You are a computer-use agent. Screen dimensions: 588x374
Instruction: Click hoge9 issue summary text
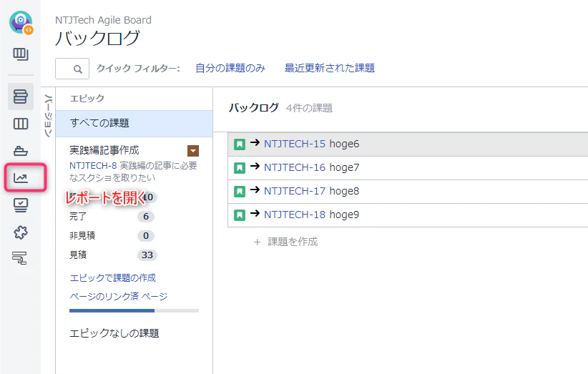[344, 215]
